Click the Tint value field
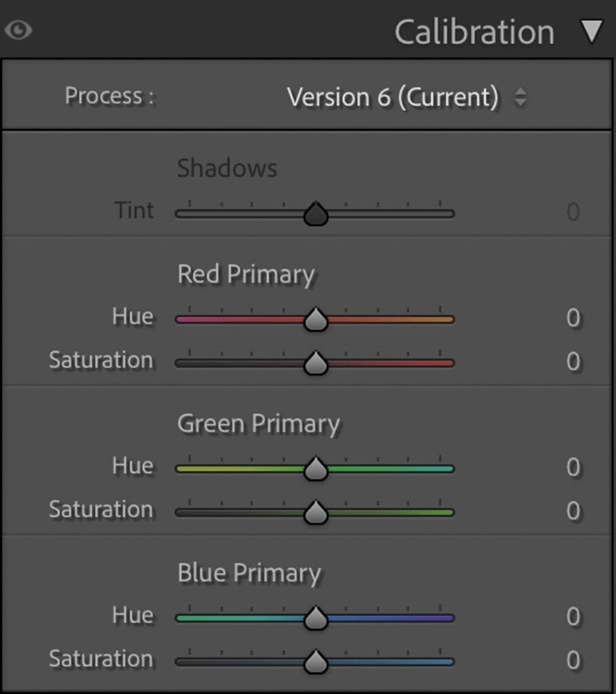The image size is (616, 694). coord(573,211)
